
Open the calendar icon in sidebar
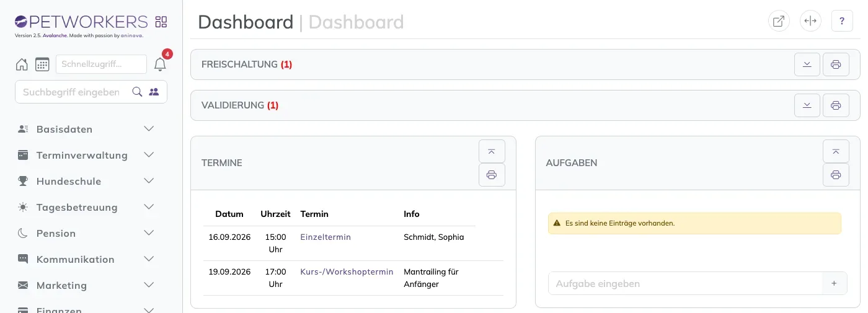tap(42, 64)
